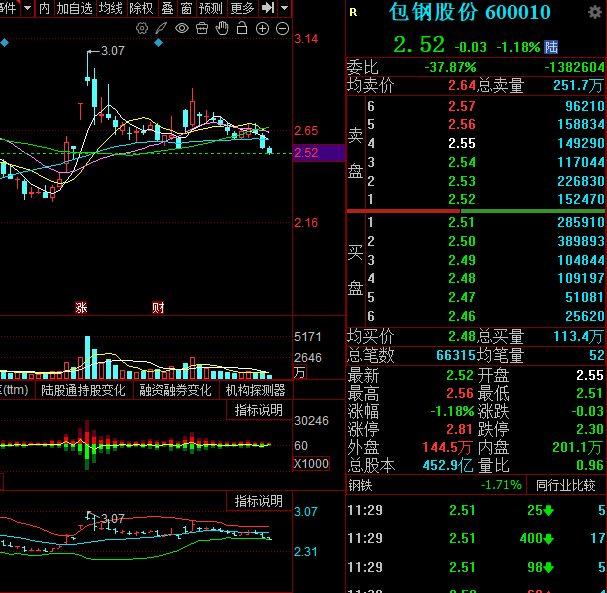Open the 预测 forecast tool

tap(211, 8)
